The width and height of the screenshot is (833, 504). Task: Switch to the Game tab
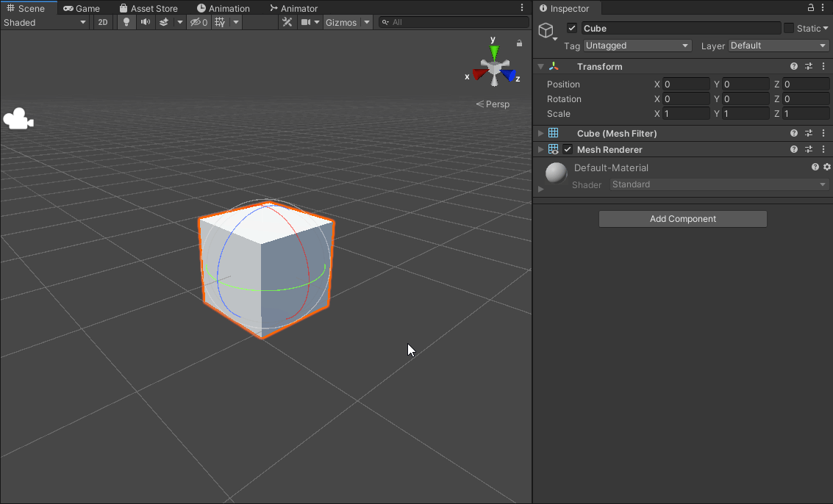pyautogui.click(x=82, y=8)
